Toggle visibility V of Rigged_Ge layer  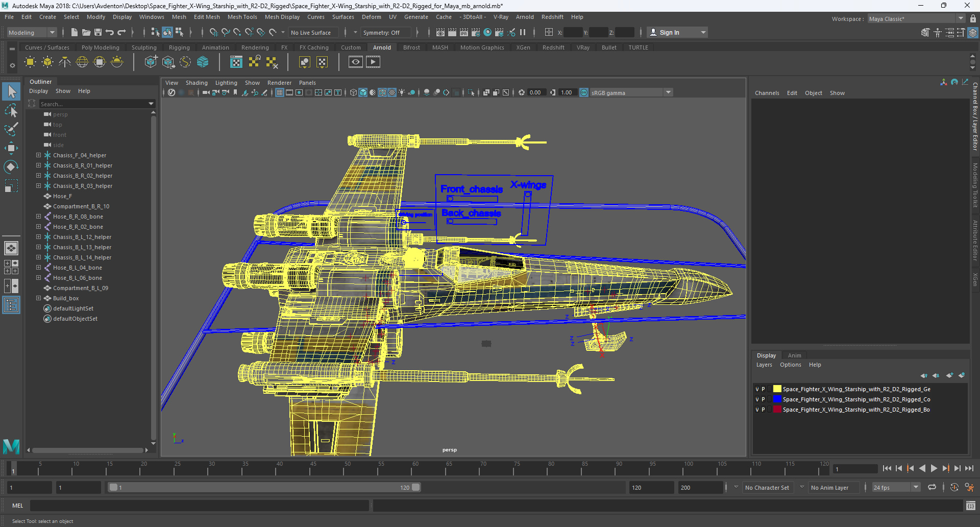[x=757, y=389]
